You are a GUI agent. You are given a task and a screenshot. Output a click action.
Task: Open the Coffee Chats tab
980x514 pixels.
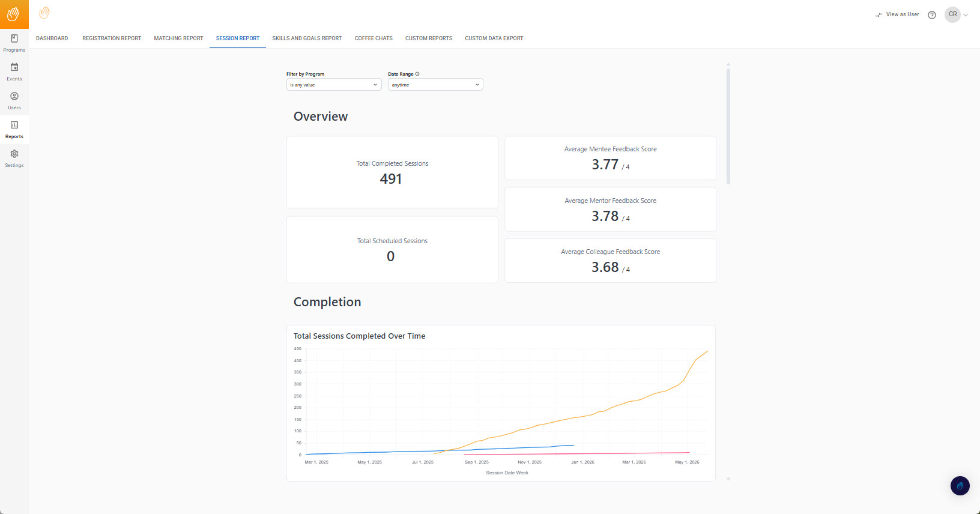click(374, 38)
